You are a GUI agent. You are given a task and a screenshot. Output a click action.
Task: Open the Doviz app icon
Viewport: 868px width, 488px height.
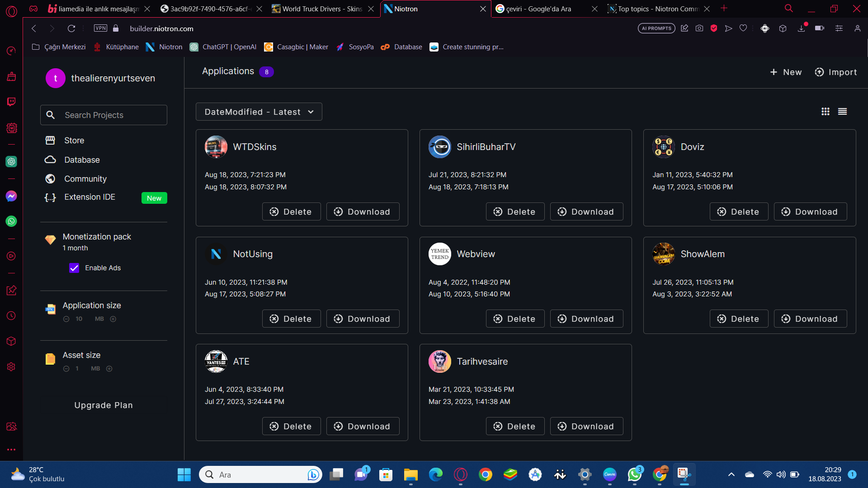click(x=664, y=147)
